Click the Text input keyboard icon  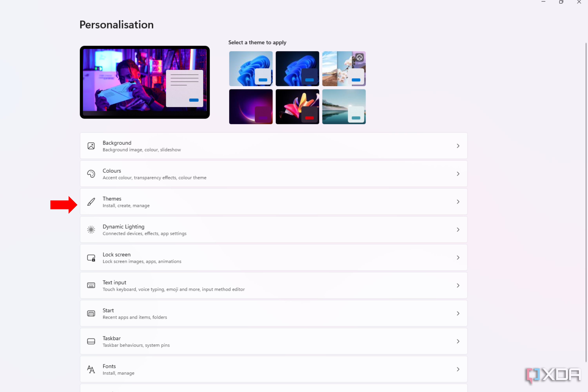[x=91, y=285]
